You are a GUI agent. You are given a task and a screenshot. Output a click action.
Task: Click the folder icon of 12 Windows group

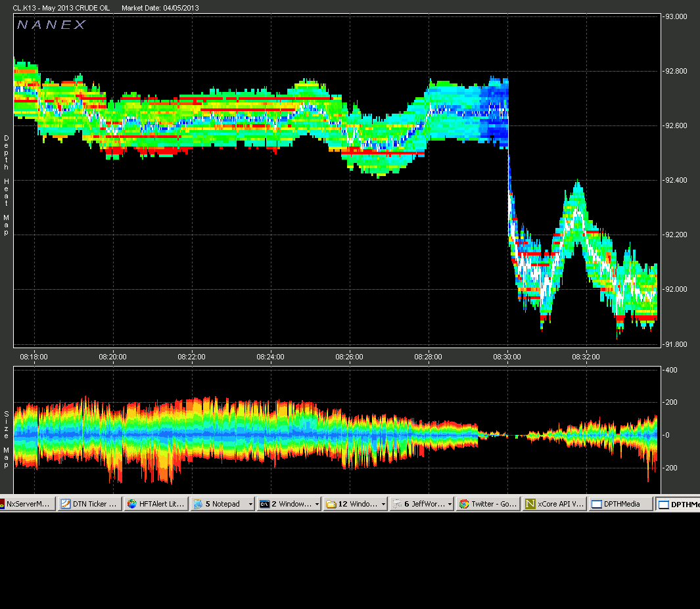(331, 504)
